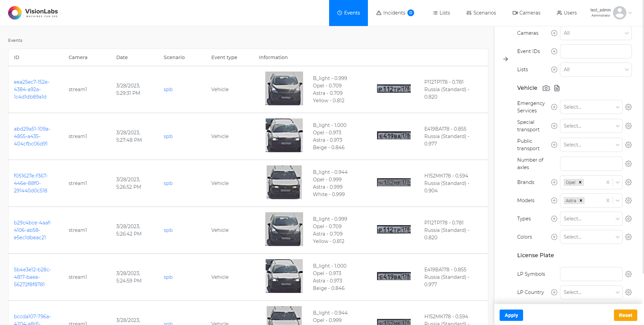Open the Emergency Services dropdown
This screenshot has width=644, height=325.
coord(591,107)
